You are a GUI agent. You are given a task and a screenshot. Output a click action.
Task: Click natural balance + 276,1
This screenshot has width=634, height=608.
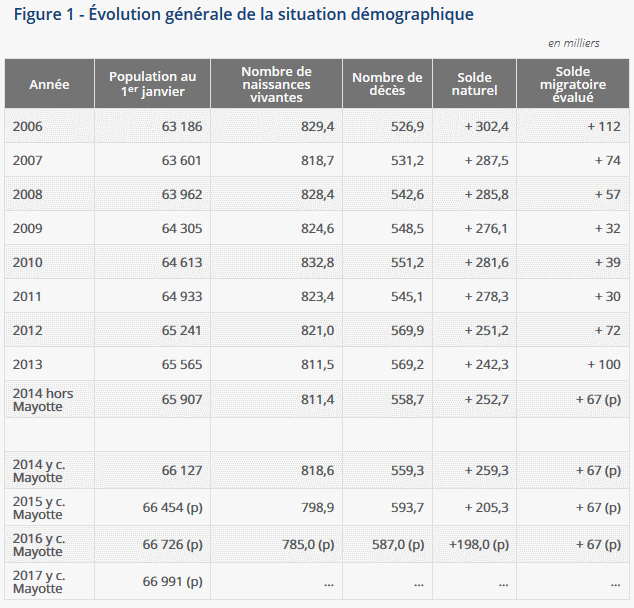tap(486, 228)
